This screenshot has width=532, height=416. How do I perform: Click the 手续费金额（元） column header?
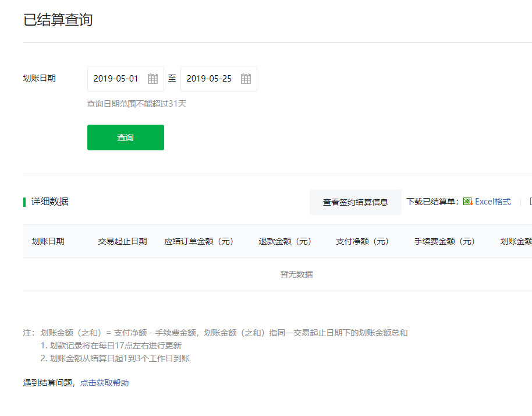tap(445, 241)
